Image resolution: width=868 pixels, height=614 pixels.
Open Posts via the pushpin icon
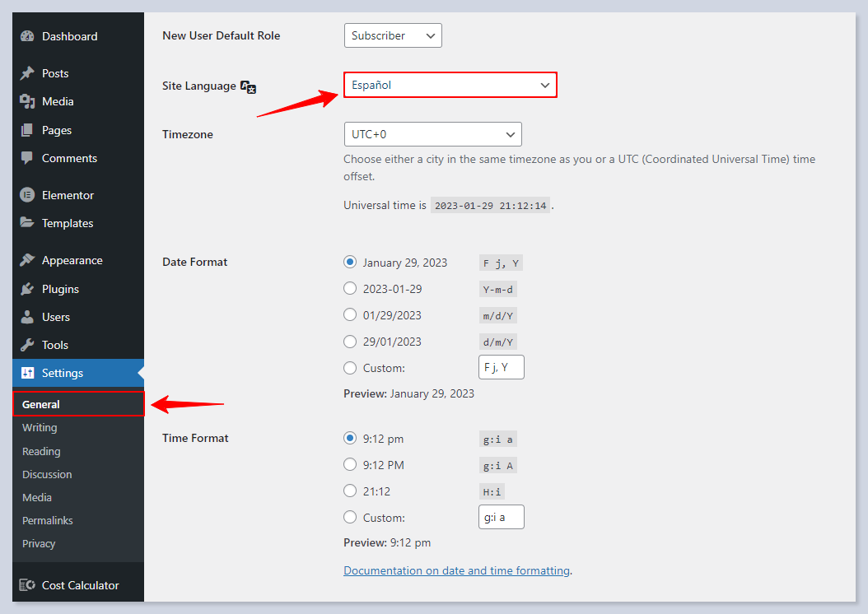27,73
